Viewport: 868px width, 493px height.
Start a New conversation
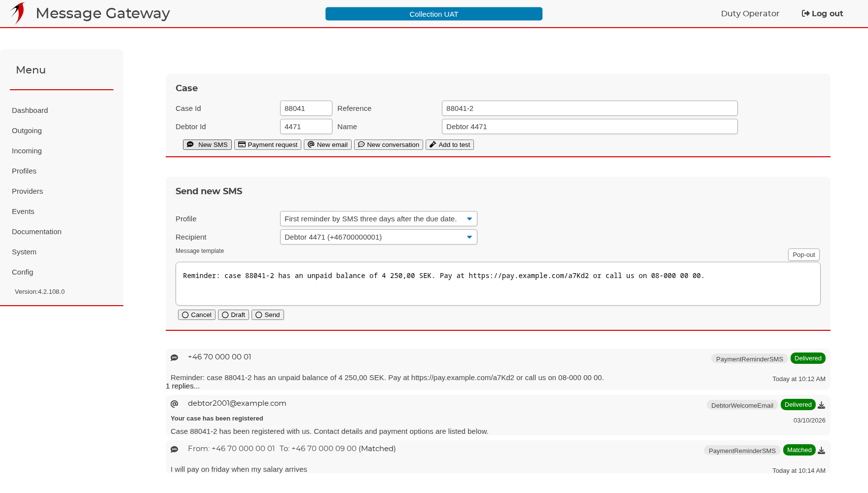click(x=389, y=144)
